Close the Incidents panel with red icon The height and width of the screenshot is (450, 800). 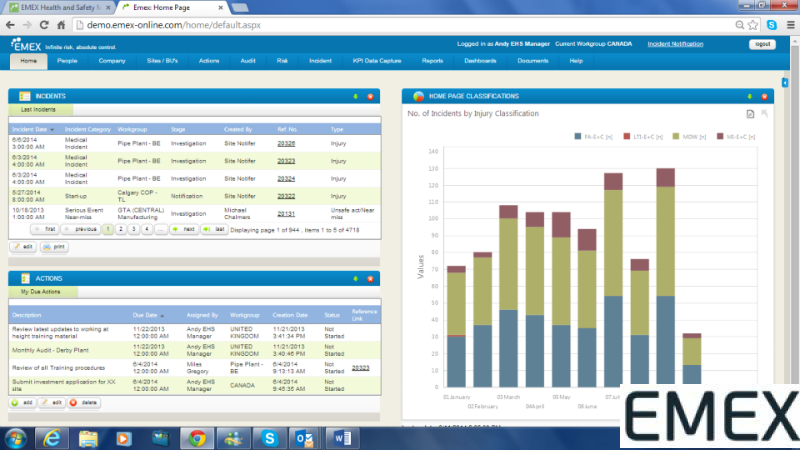(x=370, y=96)
